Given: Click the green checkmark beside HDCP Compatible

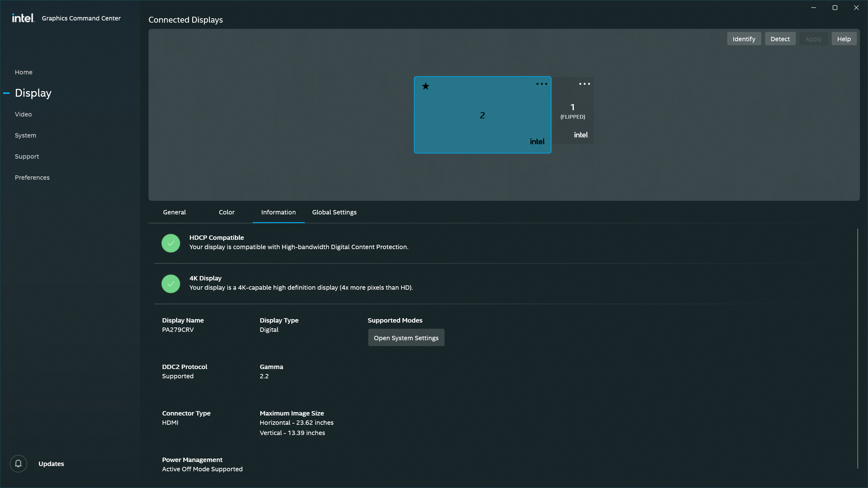Looking at the screenshot, I should (170, 243).
